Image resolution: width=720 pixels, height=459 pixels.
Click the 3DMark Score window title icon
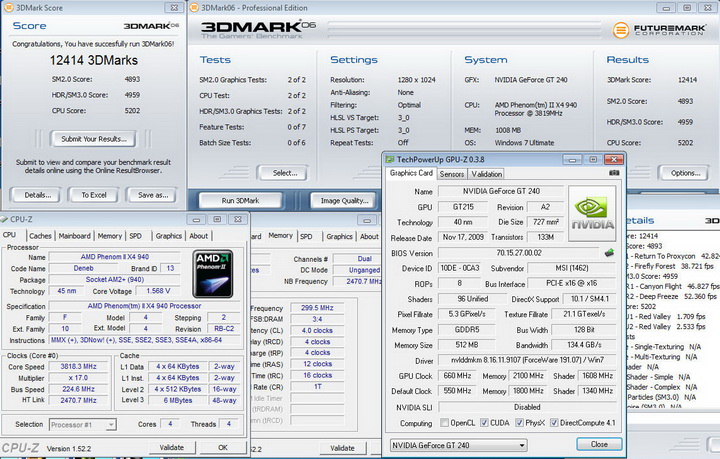point(8,7)
